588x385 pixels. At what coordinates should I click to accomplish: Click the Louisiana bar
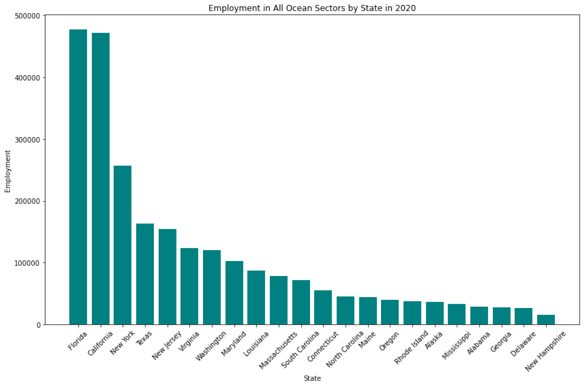pos(256,297)
